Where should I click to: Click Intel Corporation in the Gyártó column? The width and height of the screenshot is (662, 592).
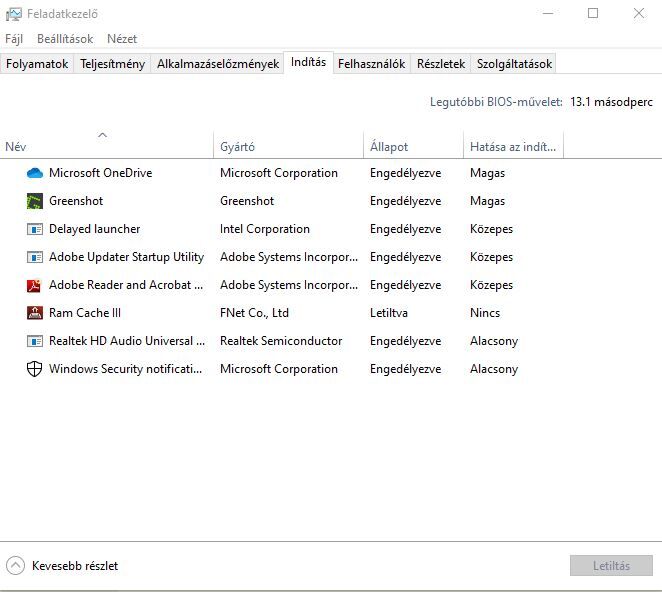tap(265, 229)
